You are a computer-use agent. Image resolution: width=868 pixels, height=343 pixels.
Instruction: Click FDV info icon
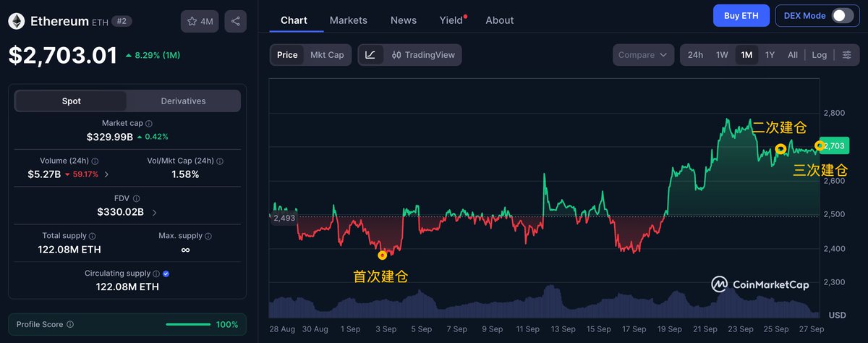coord(137,198)
